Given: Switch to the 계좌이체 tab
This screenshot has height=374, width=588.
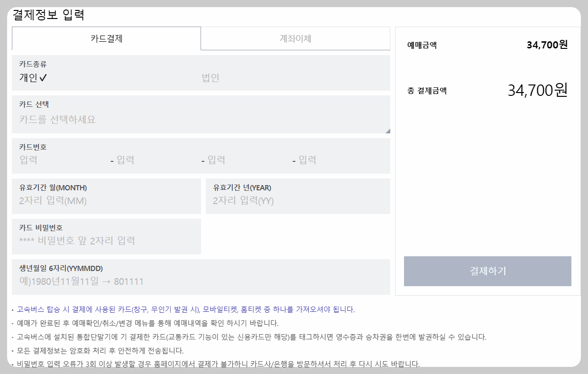Looking at the screenshot, I should [295, 38].
